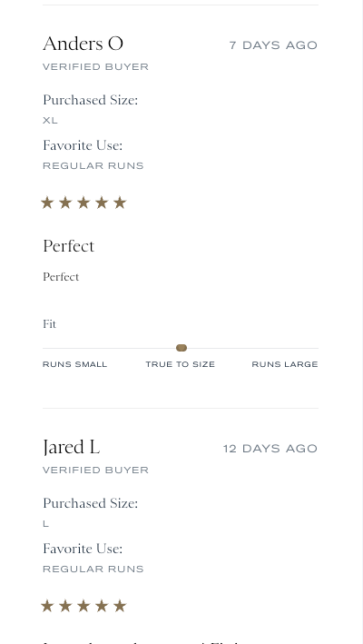Click first star in Jared L's rating
Viewport: 363px width, 644px height.
coord(47,606)
